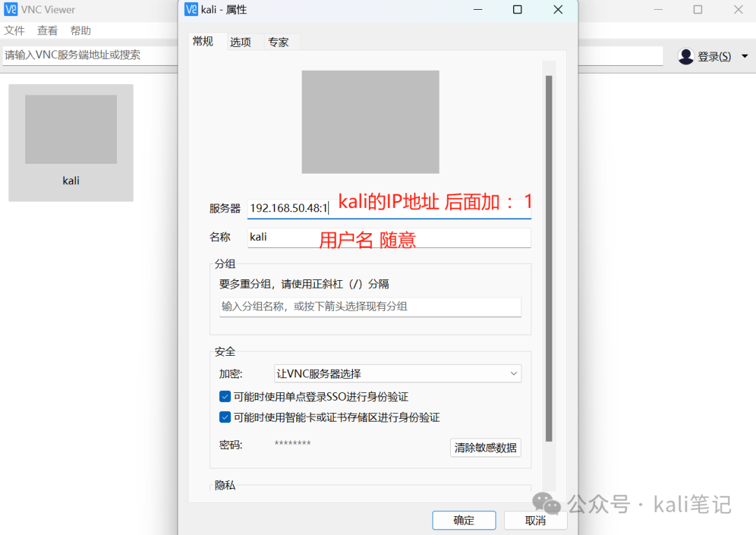Click the 名称 input field
The width and height of the screenshot is (756, 535).
[x=389, y=237]
